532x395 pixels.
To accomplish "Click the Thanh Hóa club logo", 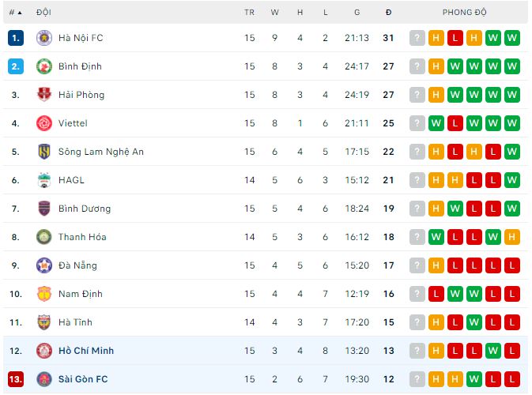I will click(44, 237).
